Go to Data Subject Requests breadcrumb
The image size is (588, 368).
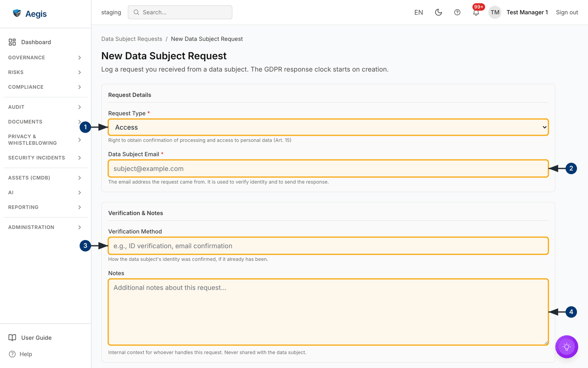(x=131, y=39)
